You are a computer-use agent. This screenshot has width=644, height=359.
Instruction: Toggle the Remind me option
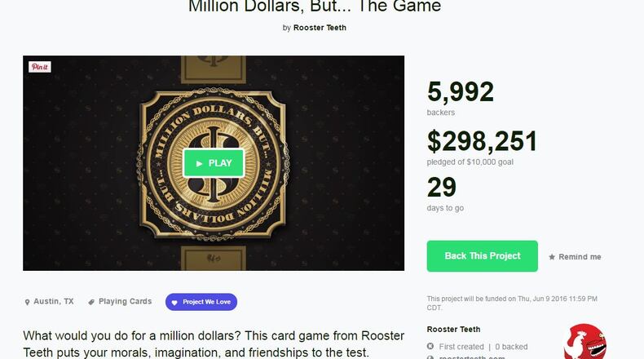click(x=580, y=257)
